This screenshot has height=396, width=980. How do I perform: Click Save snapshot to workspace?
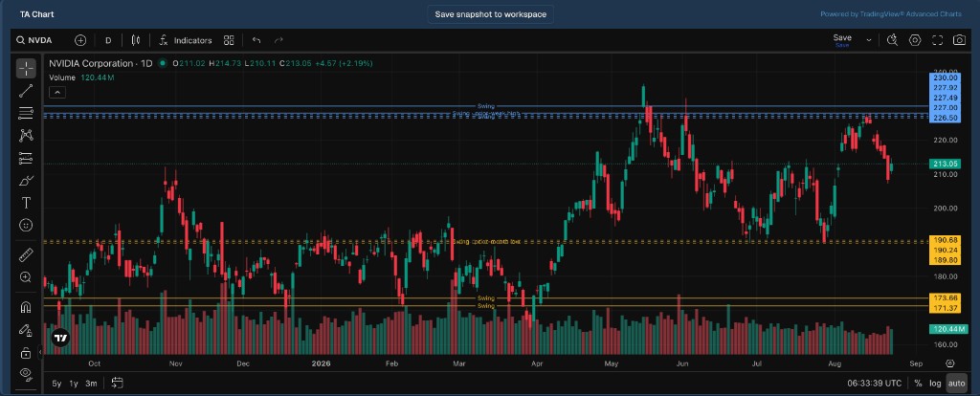point(491,14)
